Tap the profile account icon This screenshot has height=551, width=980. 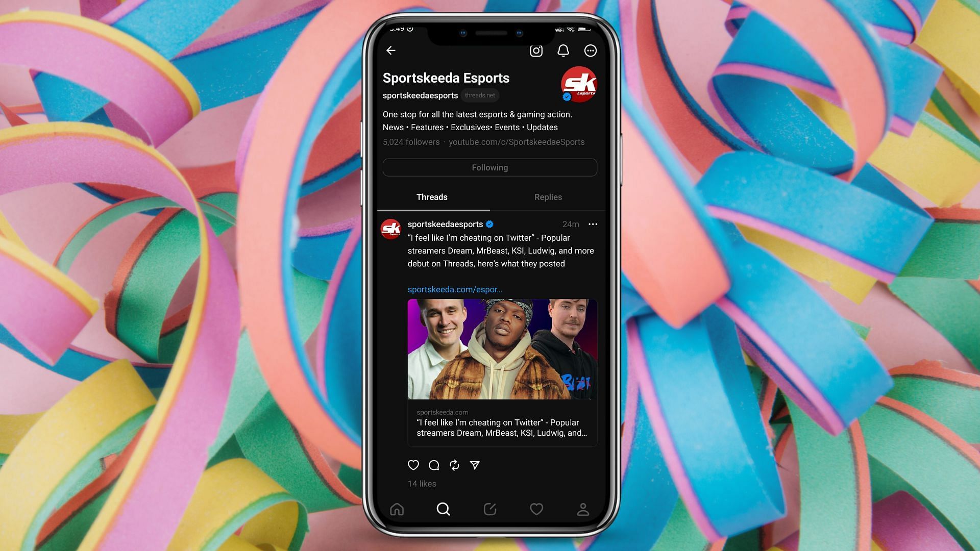582,509
